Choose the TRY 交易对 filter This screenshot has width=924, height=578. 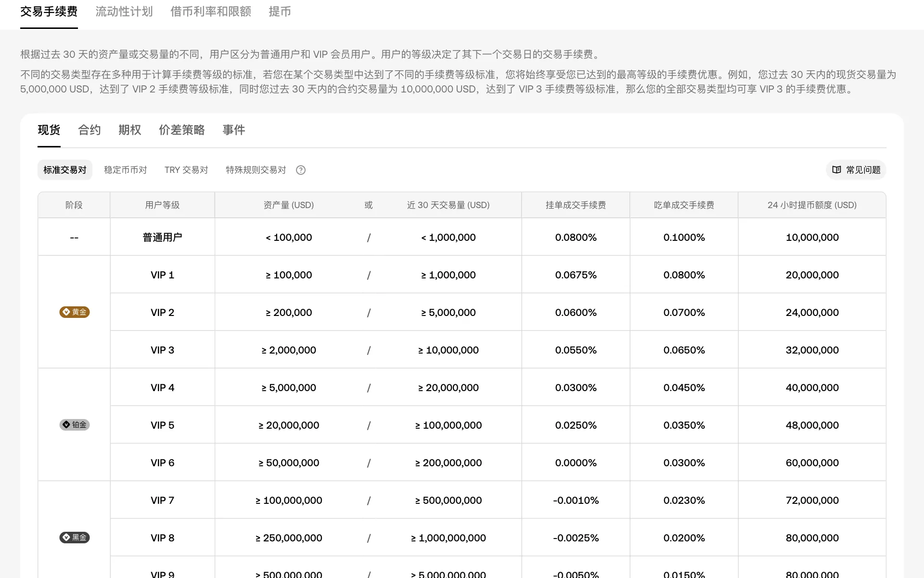tap(186, 170)
